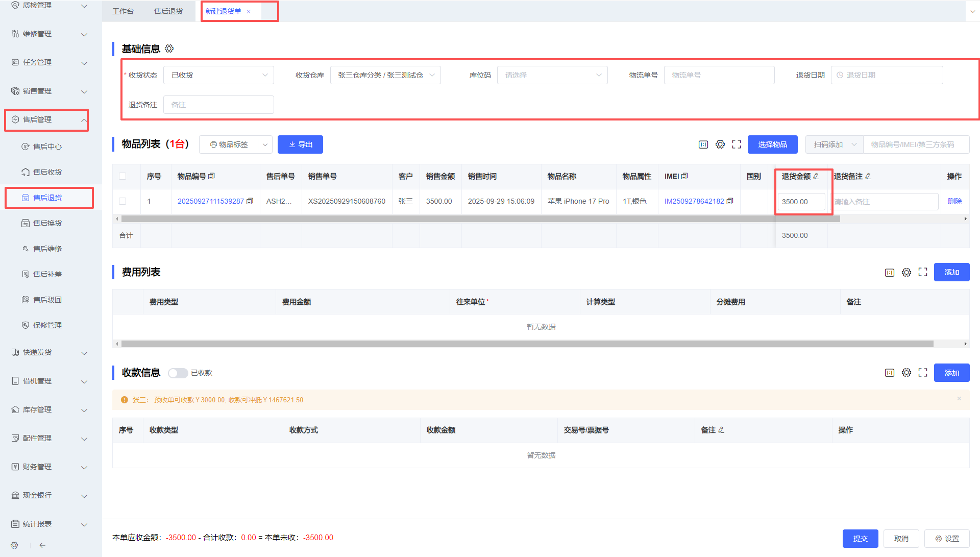Click 删除 link in the item row
This screenshot has height=557, width=980.
pyautogui.click(x=954, y=201)
